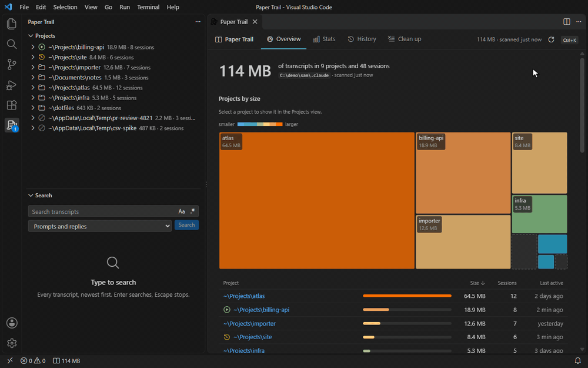Show the errors and warnings count in the status bar
The image size is (588, 368).
pyautogui.click(x=33, y=361)
